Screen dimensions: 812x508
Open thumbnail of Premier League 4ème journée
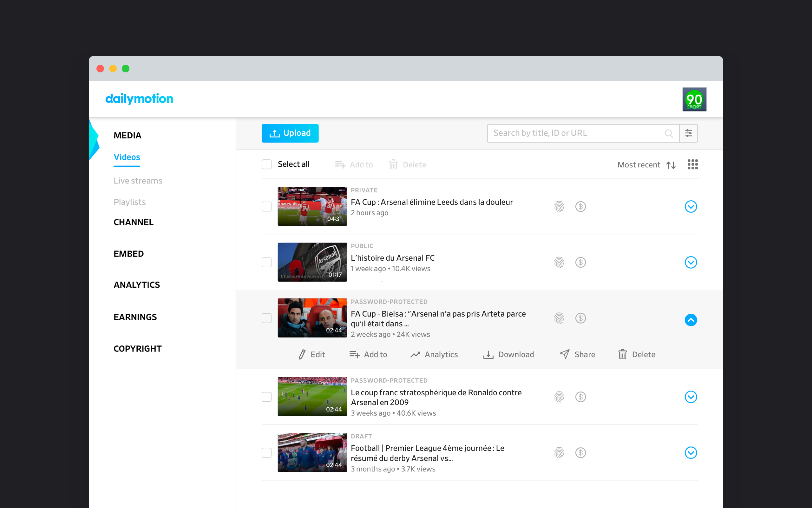(312, 452)
